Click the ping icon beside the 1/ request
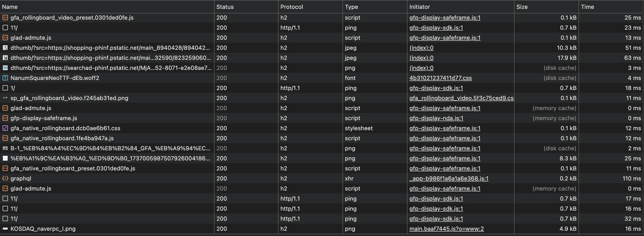The image size is (644, 236). click(5, 88)
